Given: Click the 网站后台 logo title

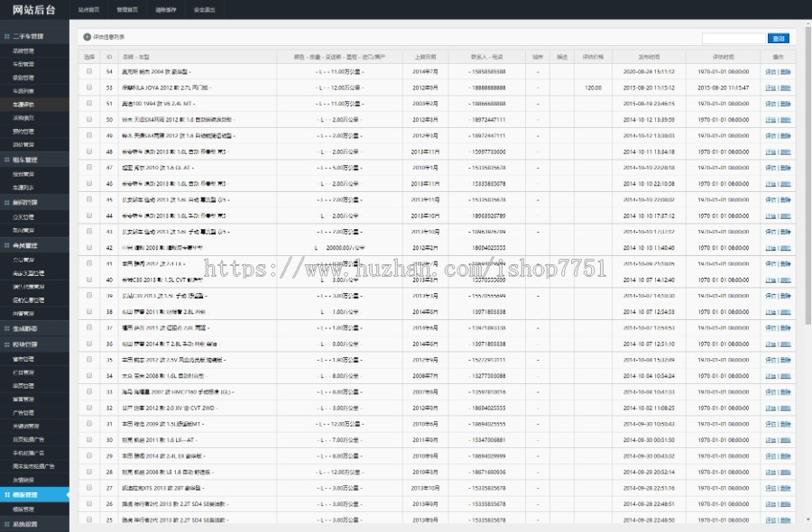Looking at the screenshot, I should 33,10.
